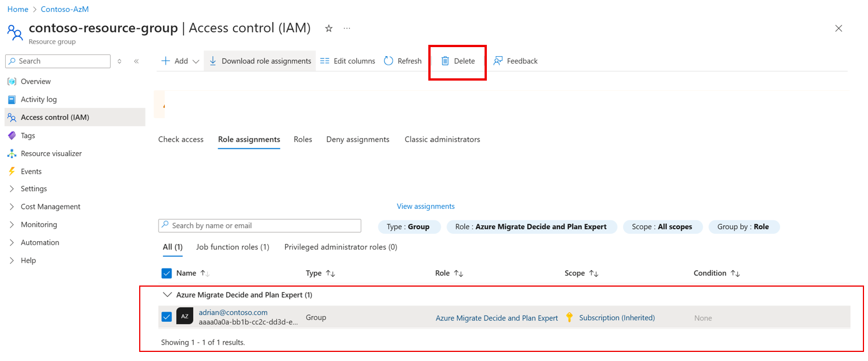Sort by Condition column arrows
The width and height of the screenshot is (868, 361).
[735, 274]
